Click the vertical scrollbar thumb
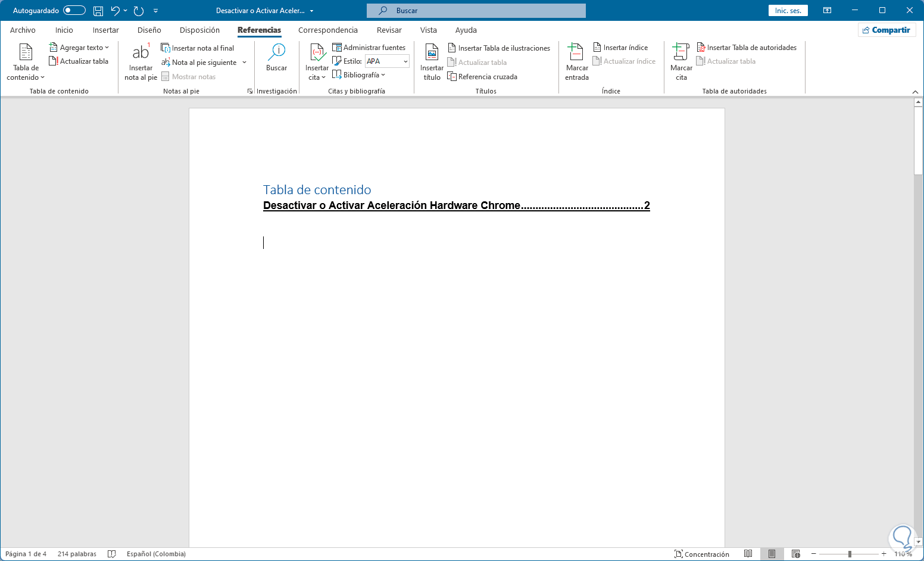 pyautogui.click(x=918, y=141)
